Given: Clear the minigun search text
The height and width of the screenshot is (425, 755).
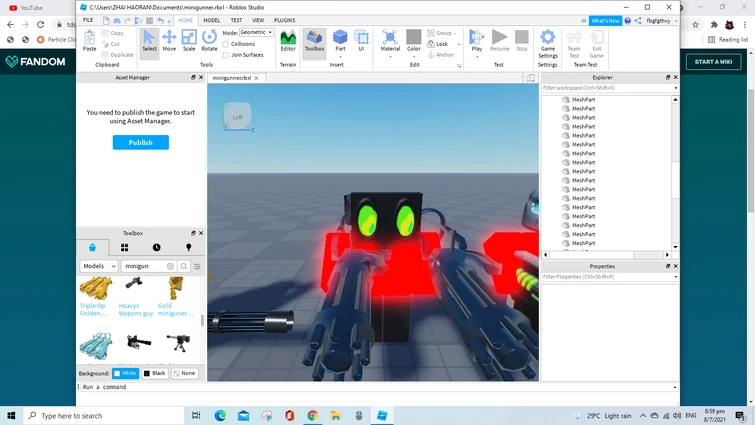Looking at the screenshot, I should (x=170, y=266).
